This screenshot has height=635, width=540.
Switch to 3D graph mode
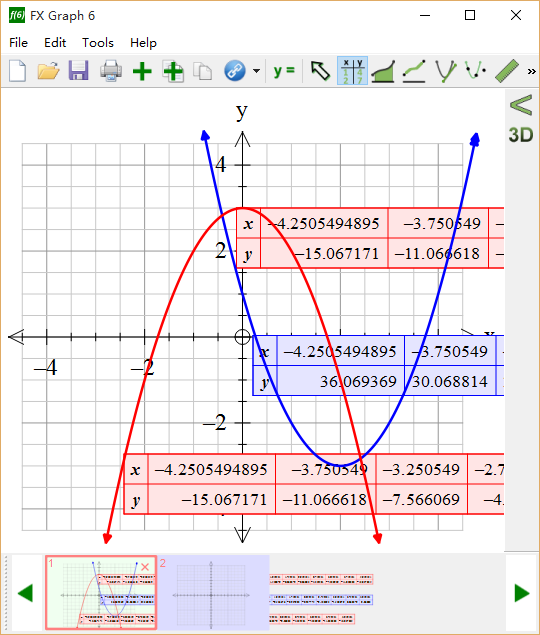(x=521, y=135)
